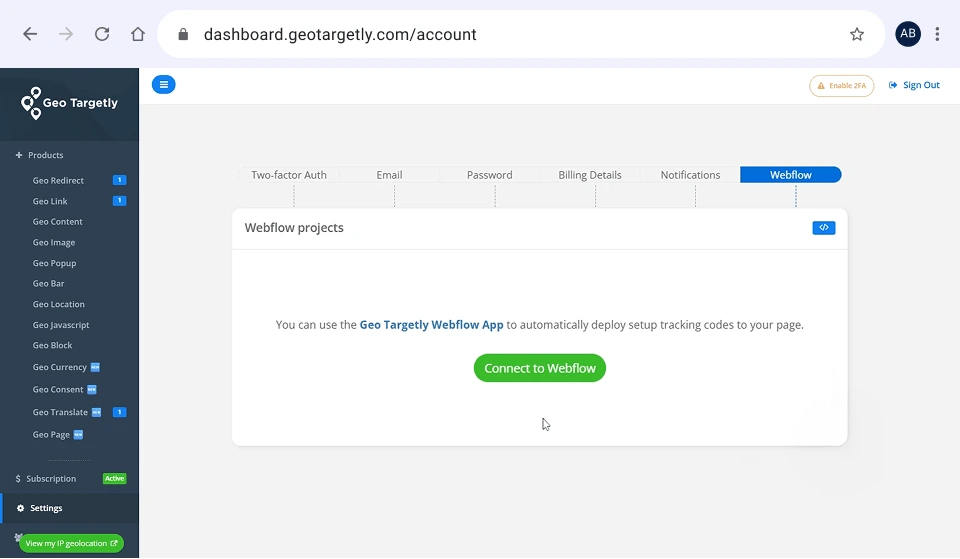Open the Subscription page
Screen dimensions: 960x559
(51, 479)
